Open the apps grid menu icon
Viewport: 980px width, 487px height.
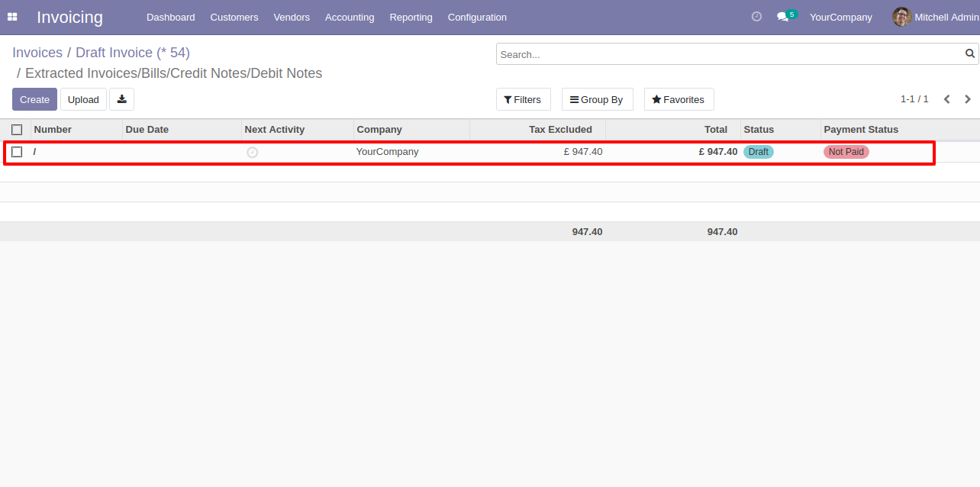click(x=12, y=17)
